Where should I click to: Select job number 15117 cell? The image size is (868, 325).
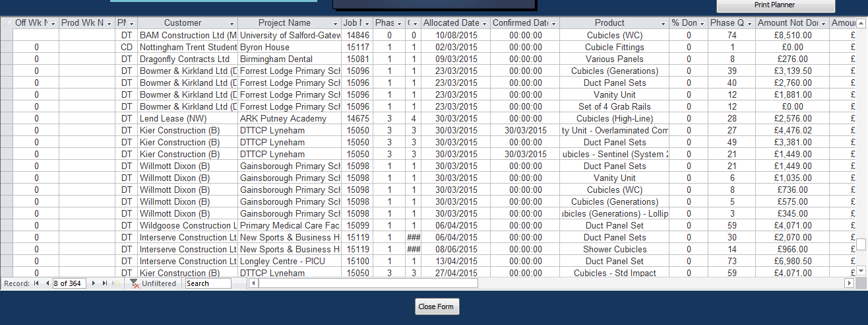(x=357, y=48)
